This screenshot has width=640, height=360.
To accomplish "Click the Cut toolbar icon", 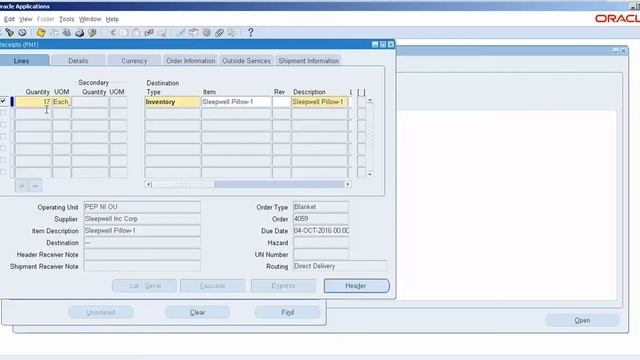I will point(112,33).
